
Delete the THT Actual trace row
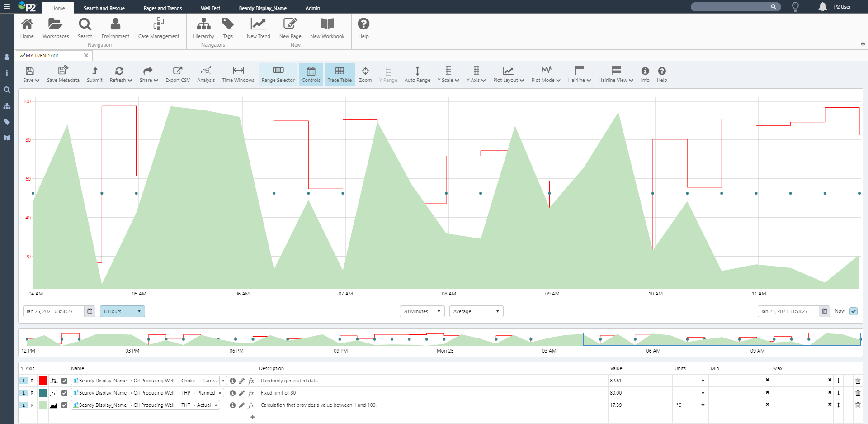858,405
